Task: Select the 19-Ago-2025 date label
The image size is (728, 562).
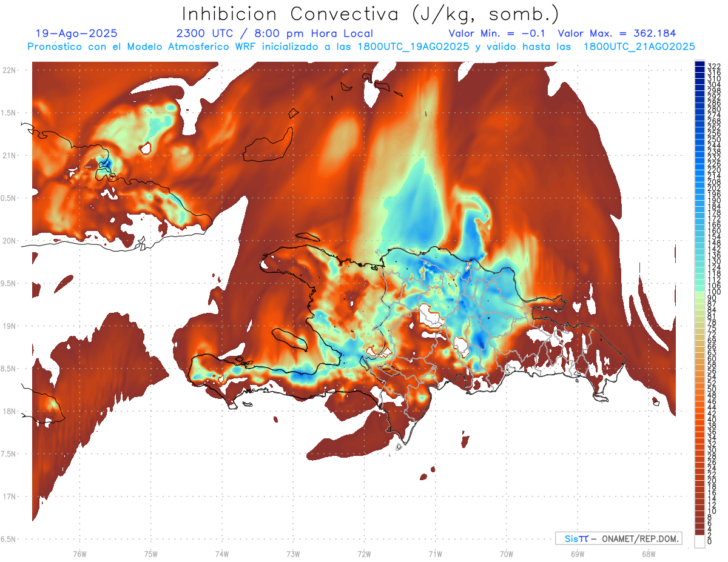Action: [x=76, y=33]
